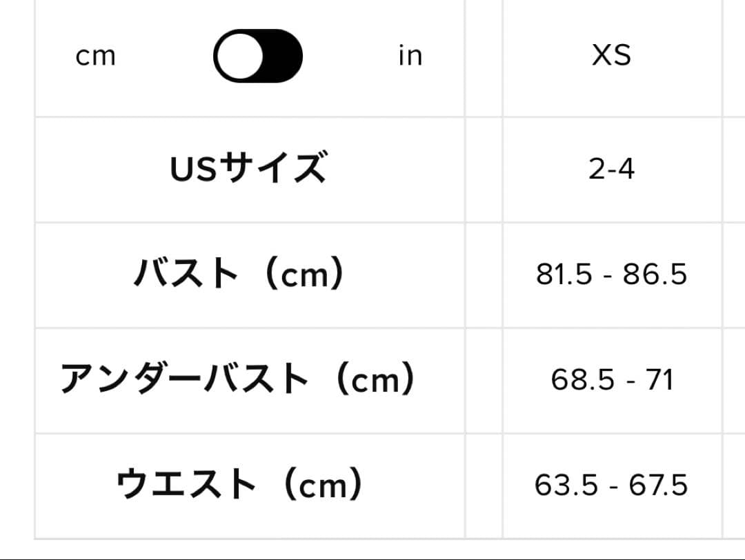The image size is (745, 560).
Task: Select the cm unit label
Action: (x=96, y=57)
